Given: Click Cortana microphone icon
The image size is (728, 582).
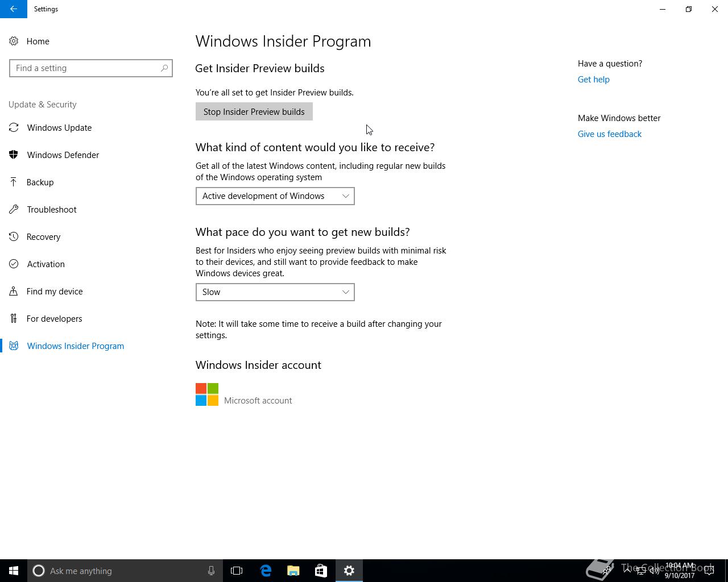Looking at the screenshot, I should (211, 571).
